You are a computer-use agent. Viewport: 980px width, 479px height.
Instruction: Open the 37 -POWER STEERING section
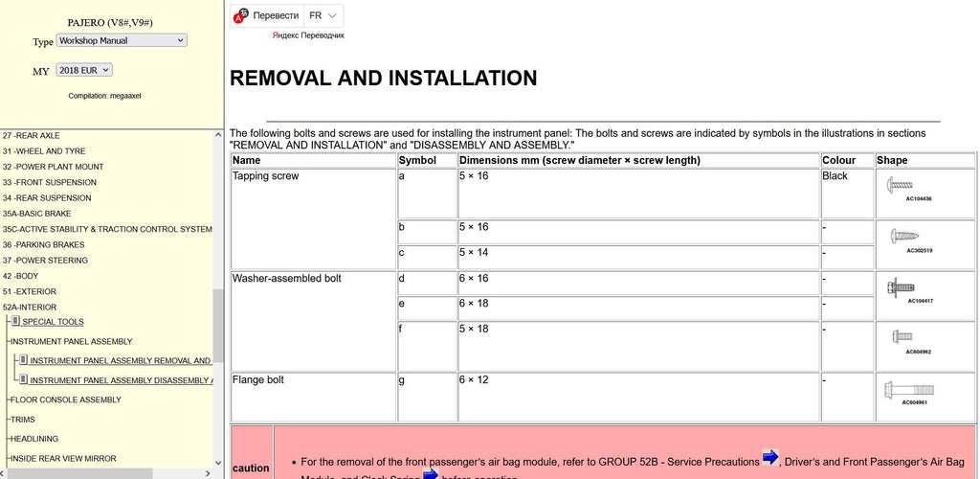click(45, 261)
